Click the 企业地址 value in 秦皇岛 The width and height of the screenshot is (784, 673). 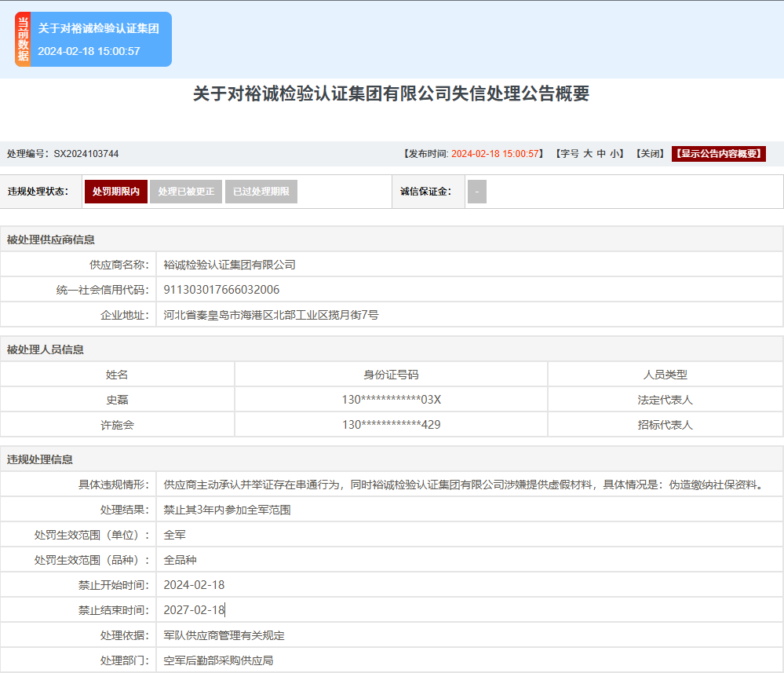coord(271,315)
